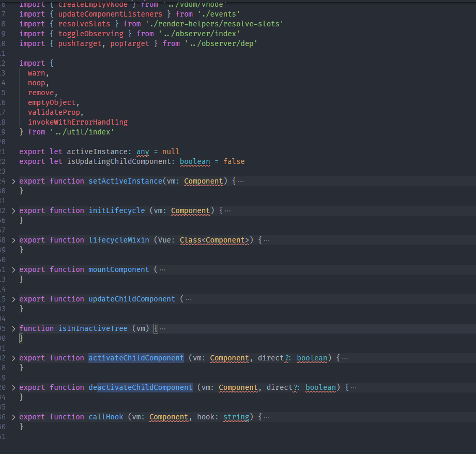Click the './render-helpers/resolve-slots' path
This screenshot has height=454, width=476.
click(214, 24)
